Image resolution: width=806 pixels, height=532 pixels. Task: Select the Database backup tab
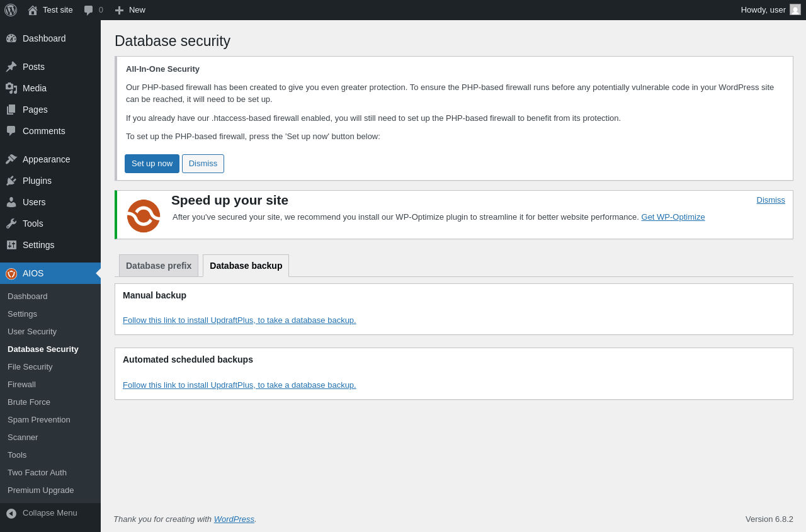(246, 266)
